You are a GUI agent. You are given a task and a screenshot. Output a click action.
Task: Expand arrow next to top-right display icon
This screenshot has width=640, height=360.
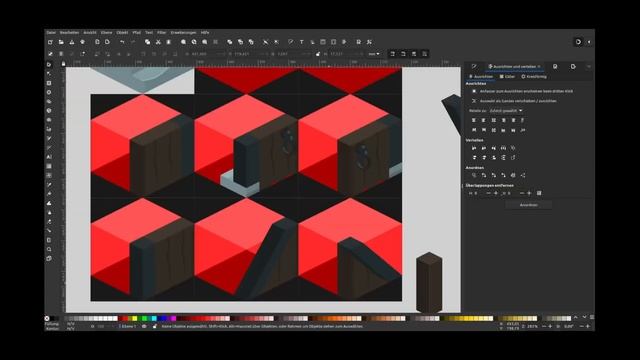click(589, 42)
